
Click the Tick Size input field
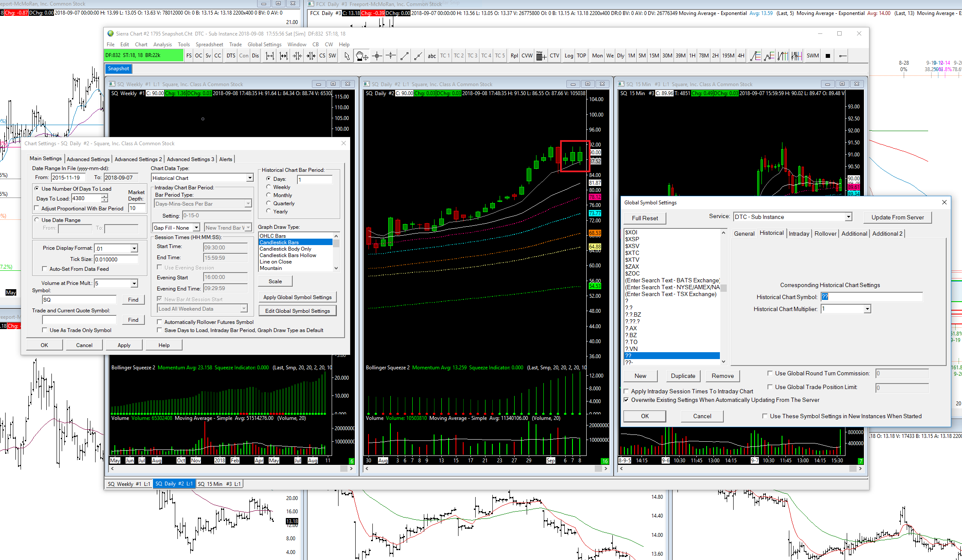(116, 259)
